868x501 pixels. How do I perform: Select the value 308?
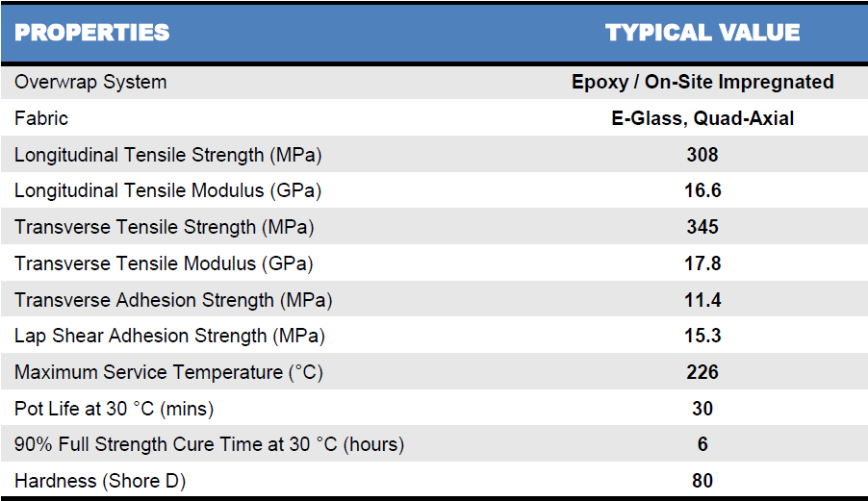tap(702, 155)
